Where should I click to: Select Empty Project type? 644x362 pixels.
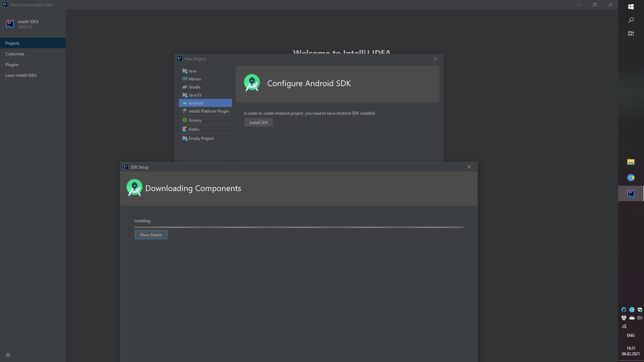pos(205,138)
